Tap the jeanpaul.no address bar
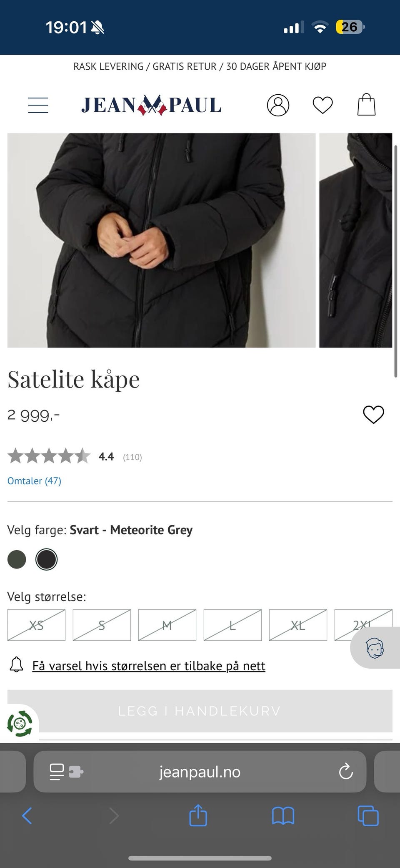Screen dimensions: 400x868 [x=200, y=772]
